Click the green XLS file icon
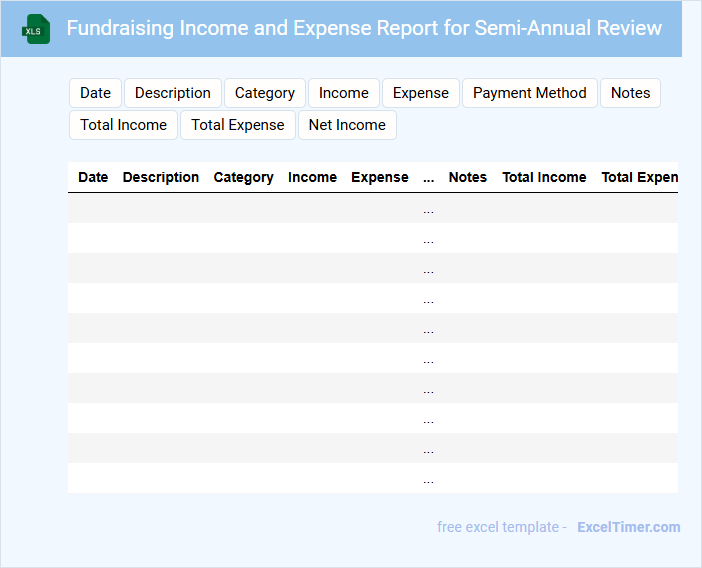This screenshot has height=568, width=702. pyautogui.click(x=36, y=29)
